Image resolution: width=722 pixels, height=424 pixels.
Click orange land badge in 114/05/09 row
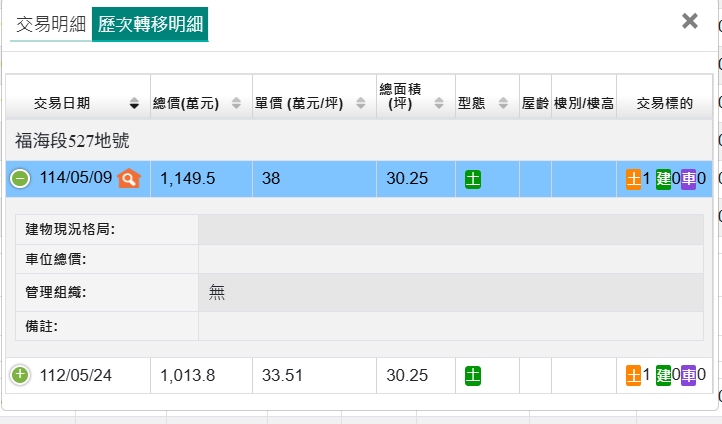tap(633, 179)
